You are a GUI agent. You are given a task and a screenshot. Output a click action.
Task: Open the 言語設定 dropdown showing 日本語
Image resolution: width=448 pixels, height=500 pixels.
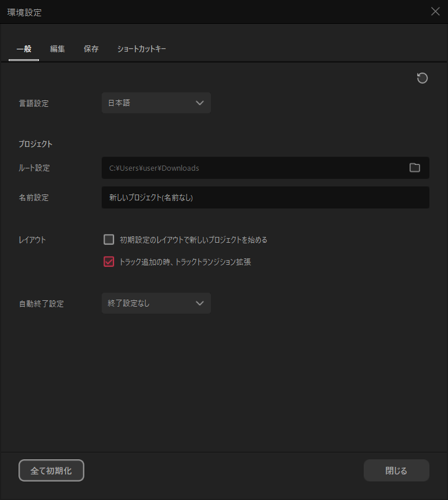(x=156, y=103)
